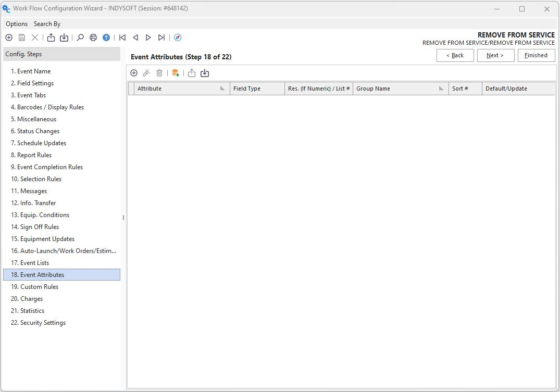Viewport: 560px width, 392px height.
Task: Add a new event attribute with plus icon
Action: (134, 73)
